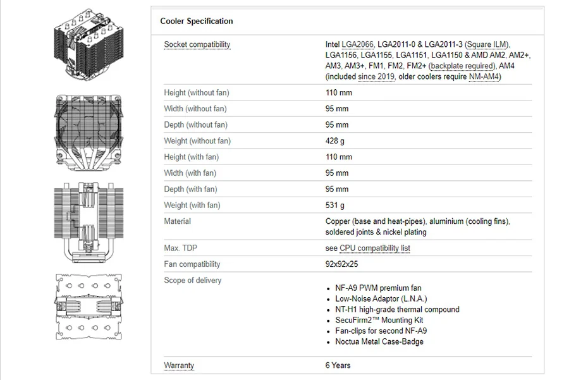Select the Max. TDP row label
588x380 pixels.
(x=180, y=248)
